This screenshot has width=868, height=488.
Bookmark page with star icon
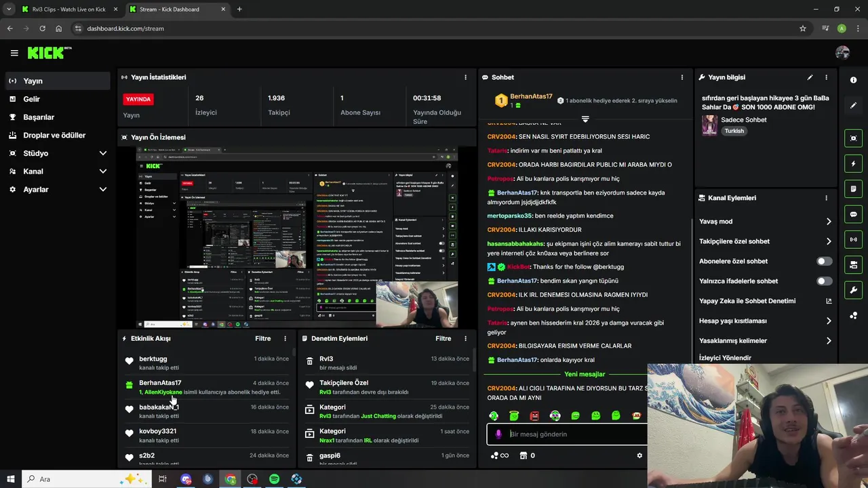(803, 28)
